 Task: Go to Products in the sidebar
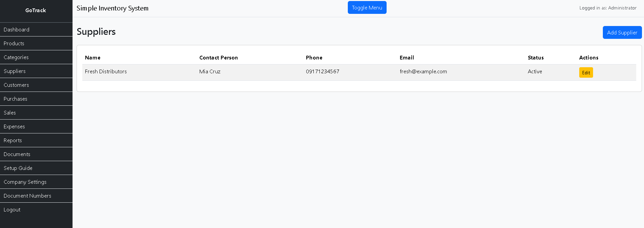[14, 44]
